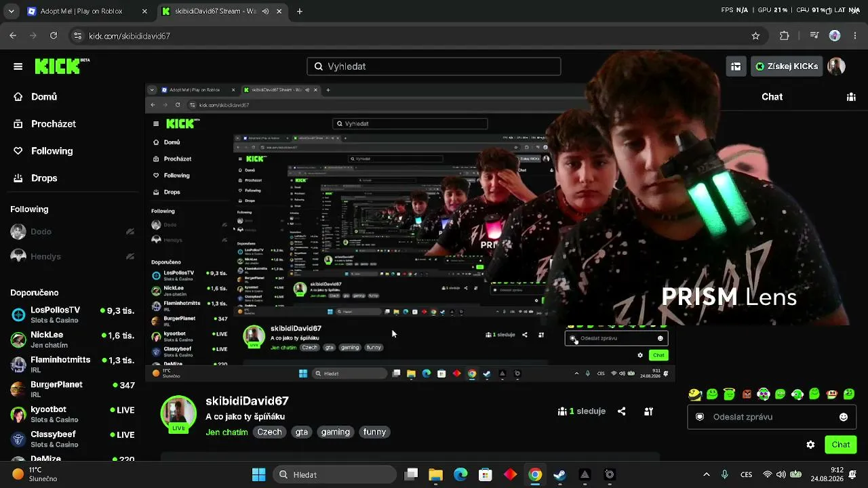
Task: Go back in browser history
Action: click(x=13, y=36)
